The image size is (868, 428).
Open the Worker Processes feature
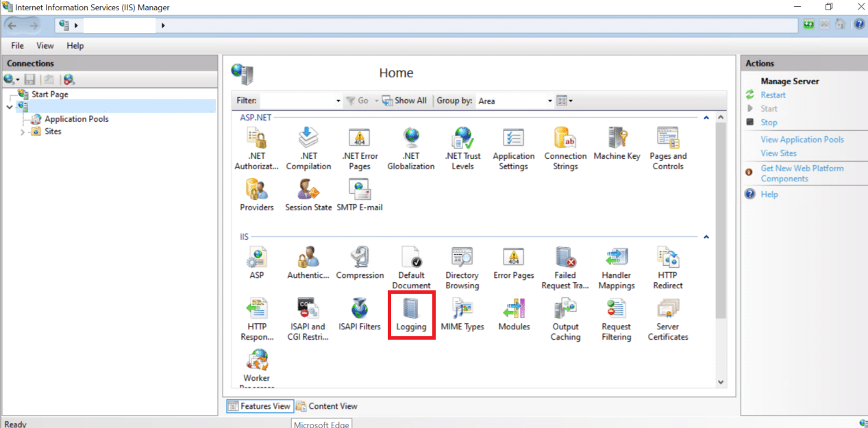click(257, 367)
